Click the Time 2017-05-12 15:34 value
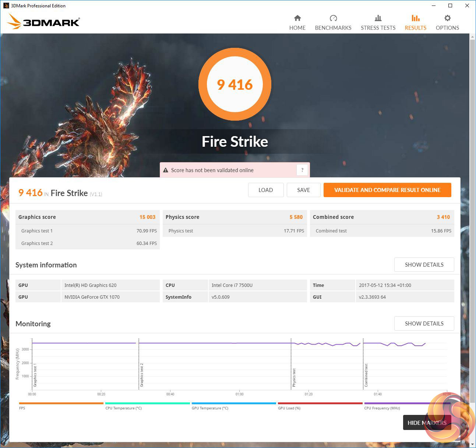This screenshot has height=448, width=476. tap(405, 285)
